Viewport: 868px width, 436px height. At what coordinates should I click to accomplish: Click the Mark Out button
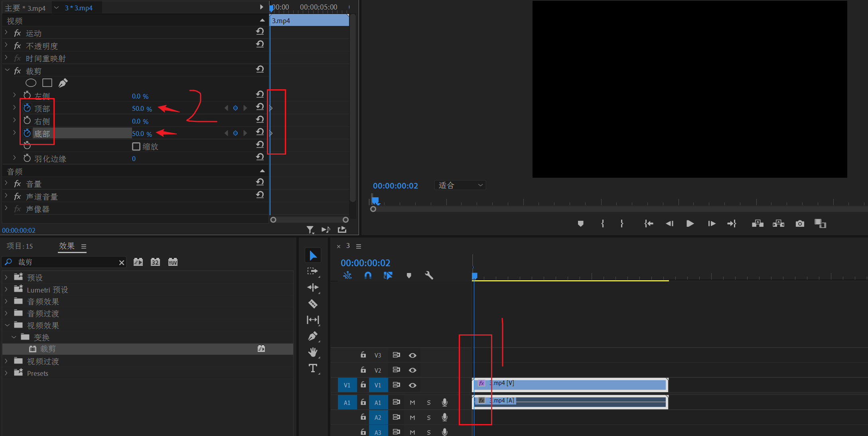tap(622, 224)
